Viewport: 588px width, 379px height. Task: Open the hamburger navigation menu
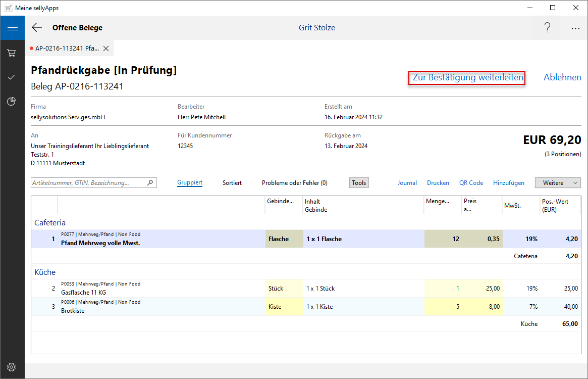pos(12,28)
